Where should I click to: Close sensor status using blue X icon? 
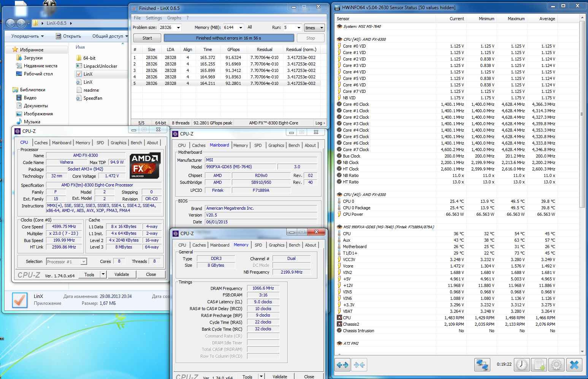(x=574, y=365)
